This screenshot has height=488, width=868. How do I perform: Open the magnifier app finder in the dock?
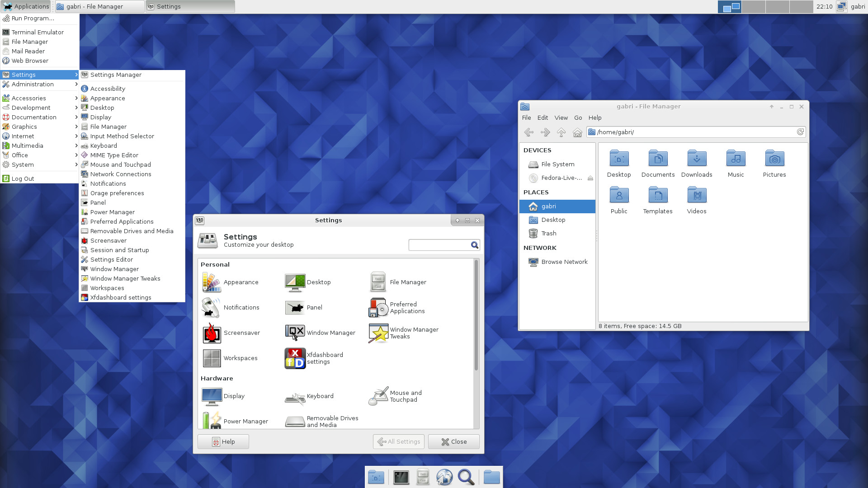click(x=466, y=477)
